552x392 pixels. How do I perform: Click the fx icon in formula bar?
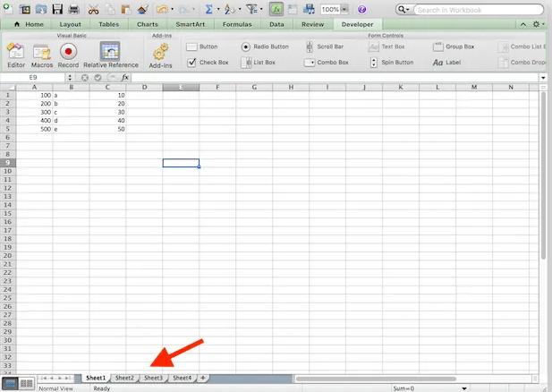coord(124,78)
